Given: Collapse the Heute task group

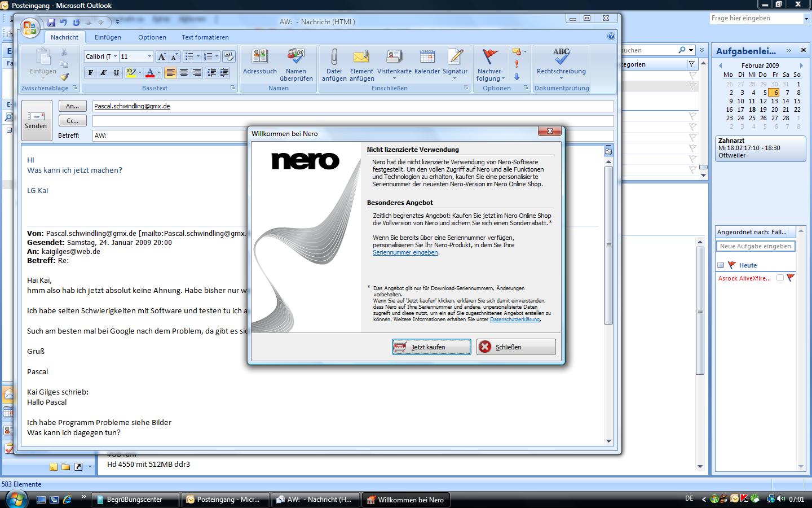Looking at the screenshot, I should point(720,265).
